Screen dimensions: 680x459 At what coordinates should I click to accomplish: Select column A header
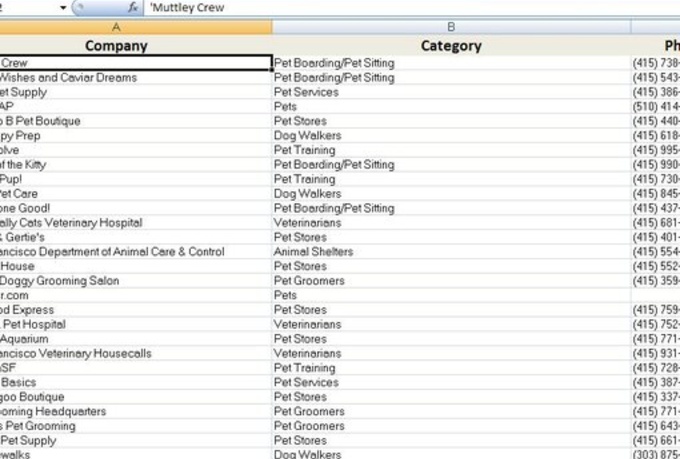click(136, 27)
